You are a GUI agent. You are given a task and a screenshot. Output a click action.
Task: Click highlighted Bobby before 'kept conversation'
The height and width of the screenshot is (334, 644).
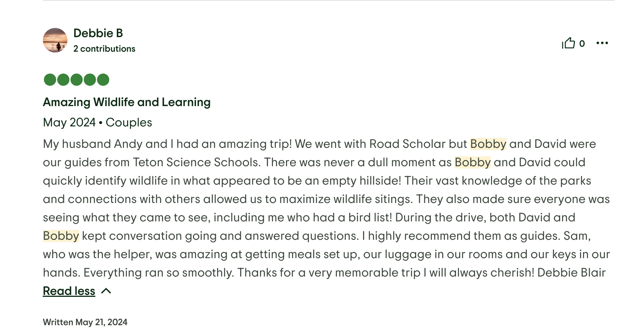(x=61, y=236)
